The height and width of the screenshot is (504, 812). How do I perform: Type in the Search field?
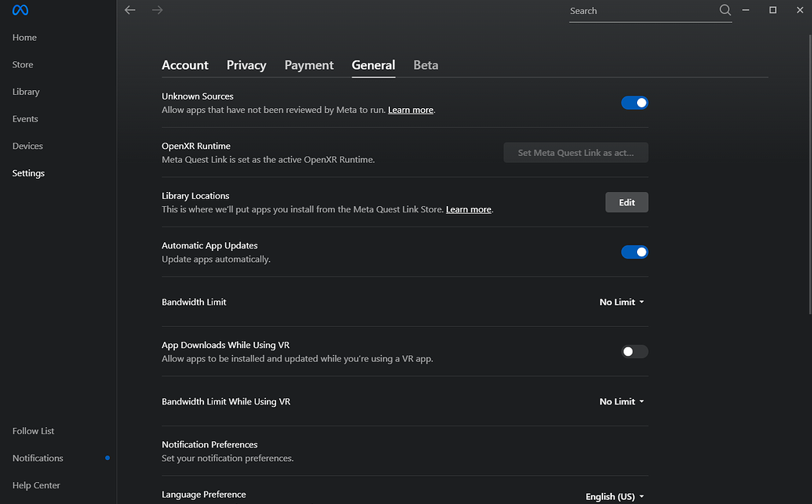point(639,11)
